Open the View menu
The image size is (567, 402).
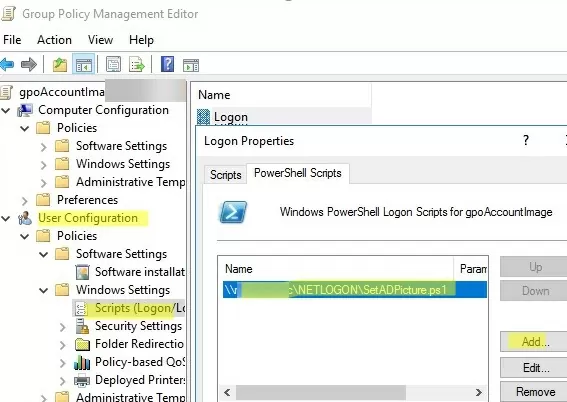tap(101, 40)
